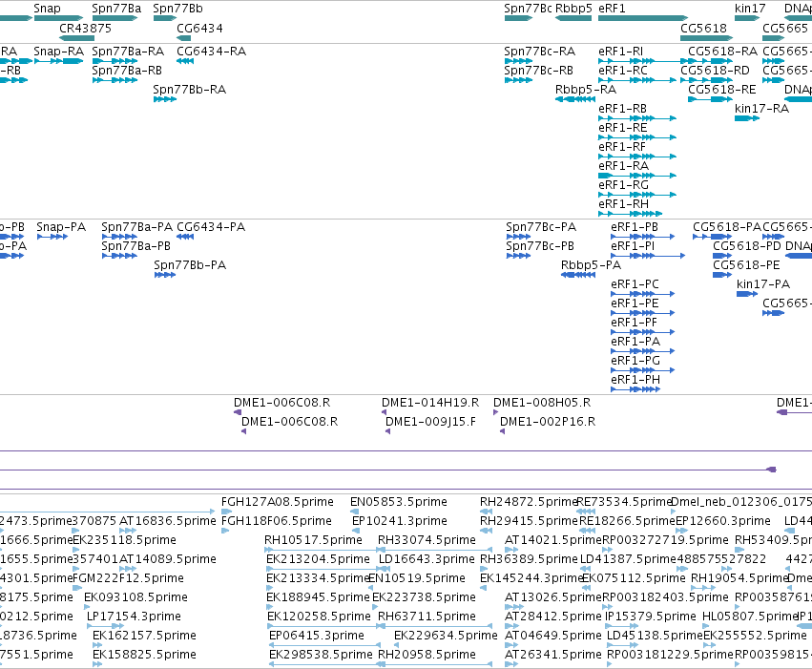Click the eRF1-RE transcript glyph line

[637, 137]
